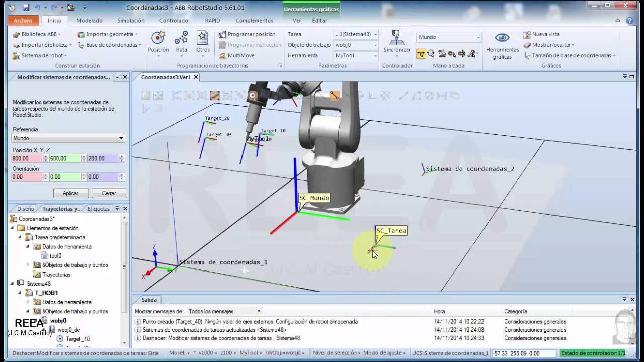Open Nivel de selección in status bar
Screen dimensions: 644x362
click(x=336, y=353)
